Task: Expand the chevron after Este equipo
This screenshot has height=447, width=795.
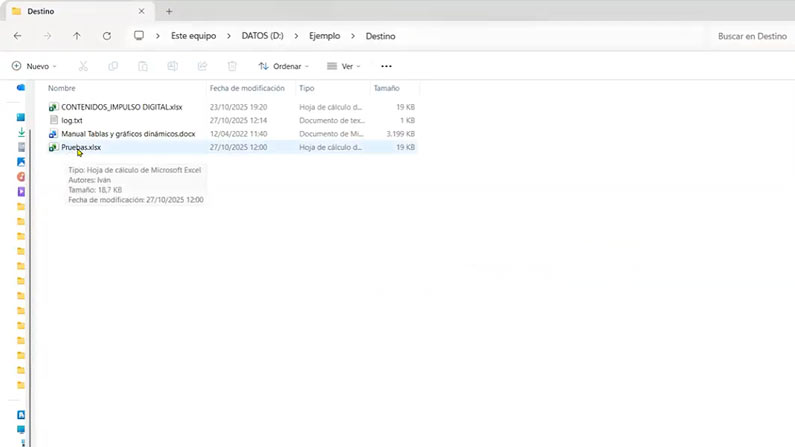Action: [229, 36]
